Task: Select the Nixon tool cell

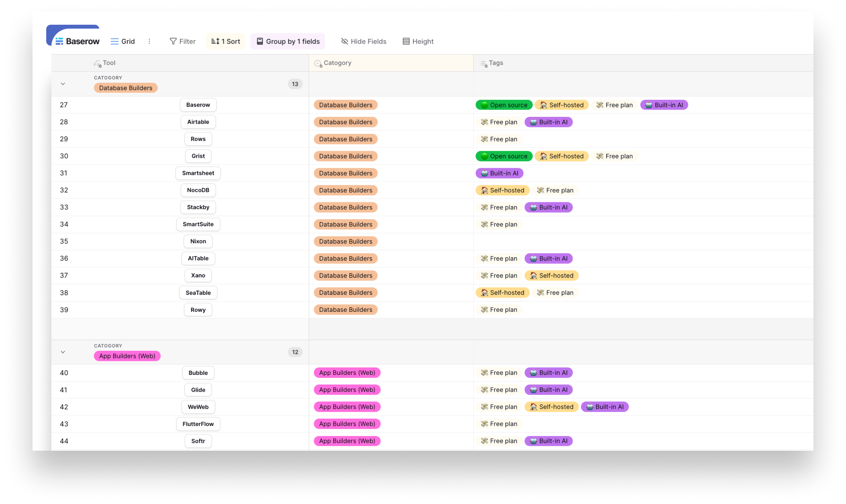Action: point(198,242)
